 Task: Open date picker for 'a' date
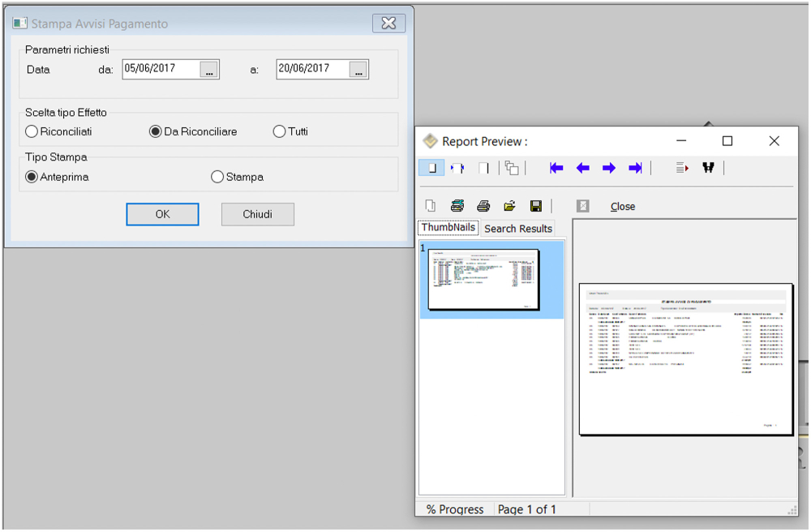pyautogui.click(x=358, y=71)
